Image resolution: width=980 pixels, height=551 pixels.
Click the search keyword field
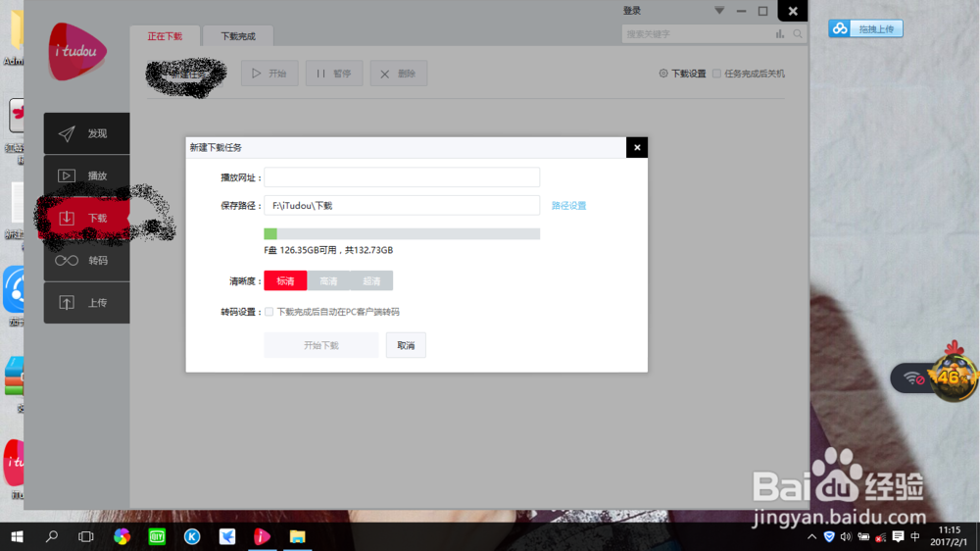(x=697, y=34)
